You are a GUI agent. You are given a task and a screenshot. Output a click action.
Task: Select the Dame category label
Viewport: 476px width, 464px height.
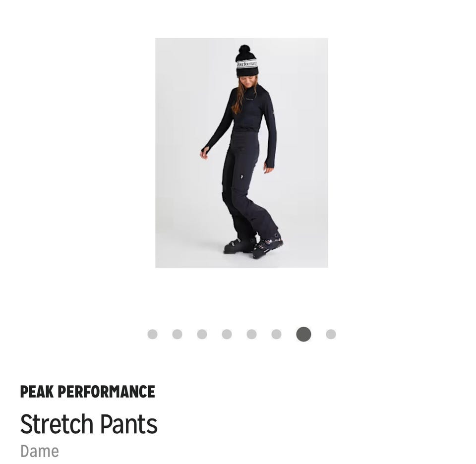coord(40,451)
